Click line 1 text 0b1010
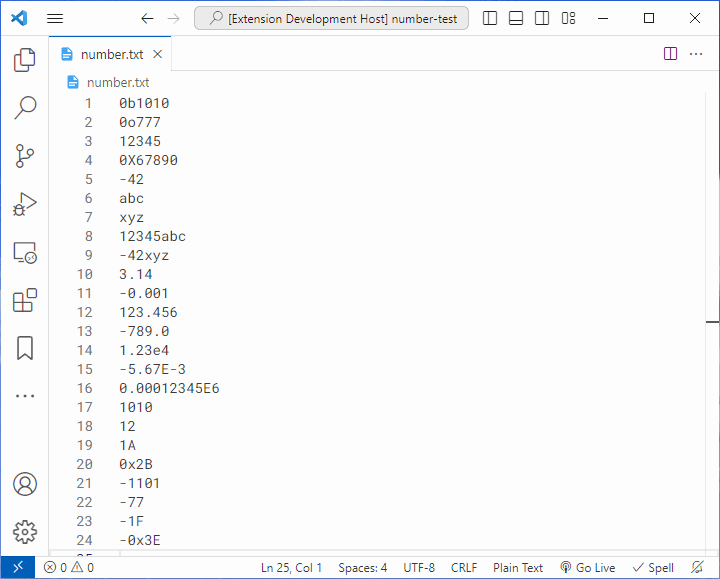 point(144,103)
